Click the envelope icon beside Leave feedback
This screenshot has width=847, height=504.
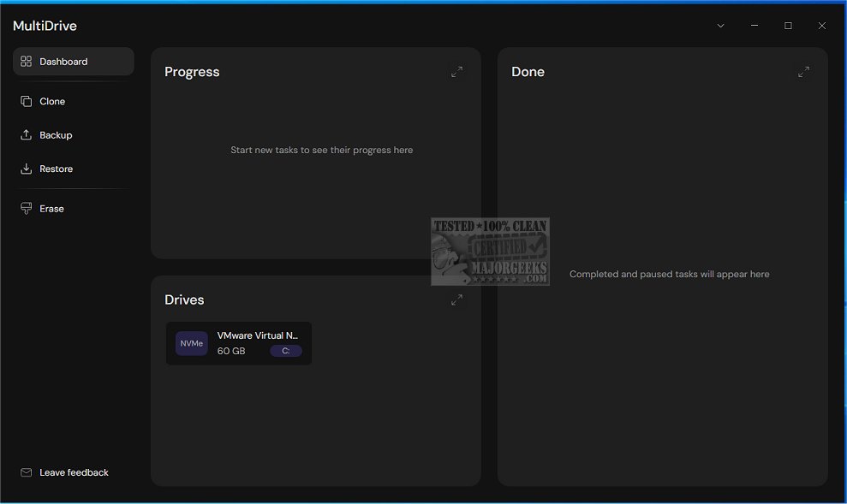tap(26, 472)
